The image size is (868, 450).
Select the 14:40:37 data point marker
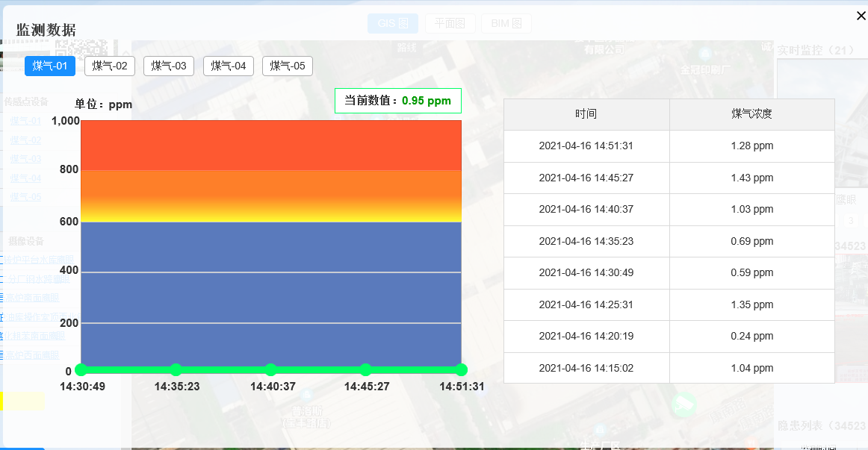pyautogui.click(x=270, y=370)
